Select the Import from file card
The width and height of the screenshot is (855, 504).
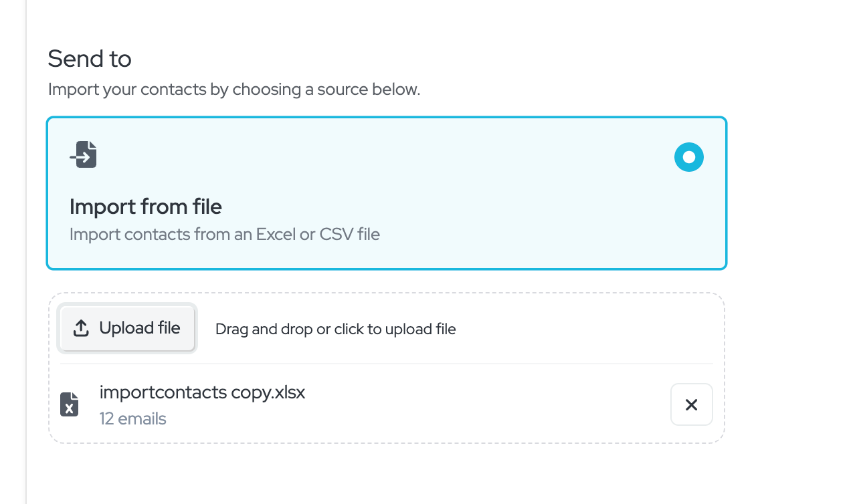coord(386,193)
